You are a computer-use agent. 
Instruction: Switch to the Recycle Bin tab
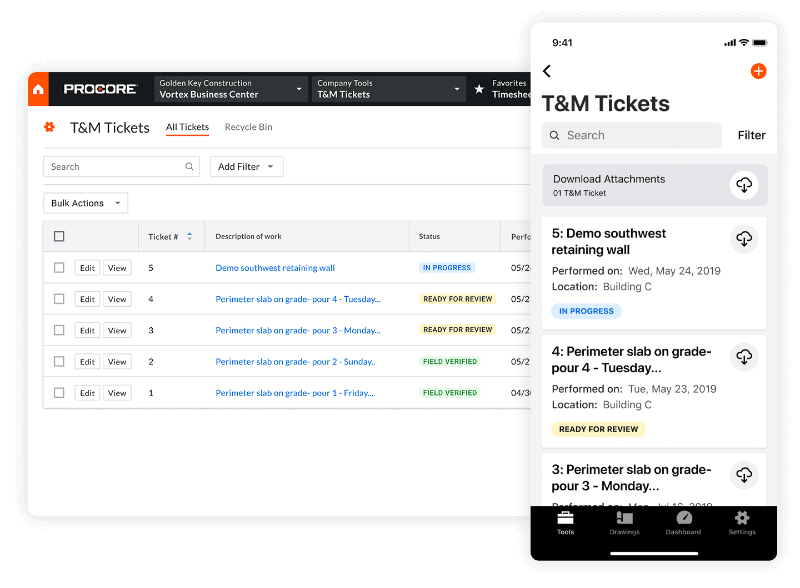pos(248,127)
